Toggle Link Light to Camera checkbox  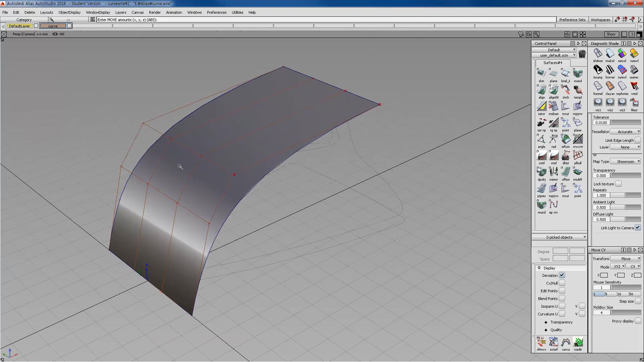coord(638,228)
